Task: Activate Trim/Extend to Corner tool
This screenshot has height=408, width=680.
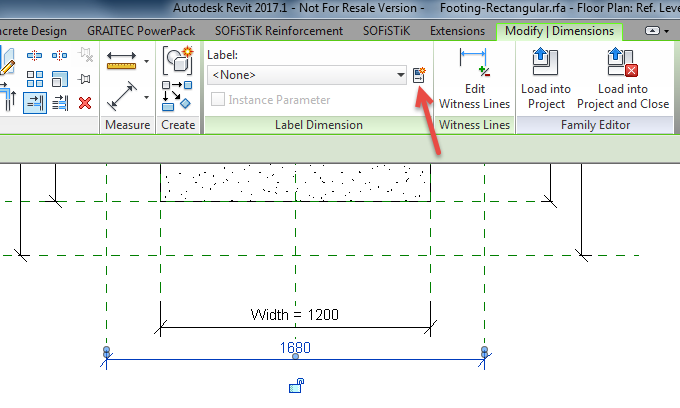Action: (8, 100)
